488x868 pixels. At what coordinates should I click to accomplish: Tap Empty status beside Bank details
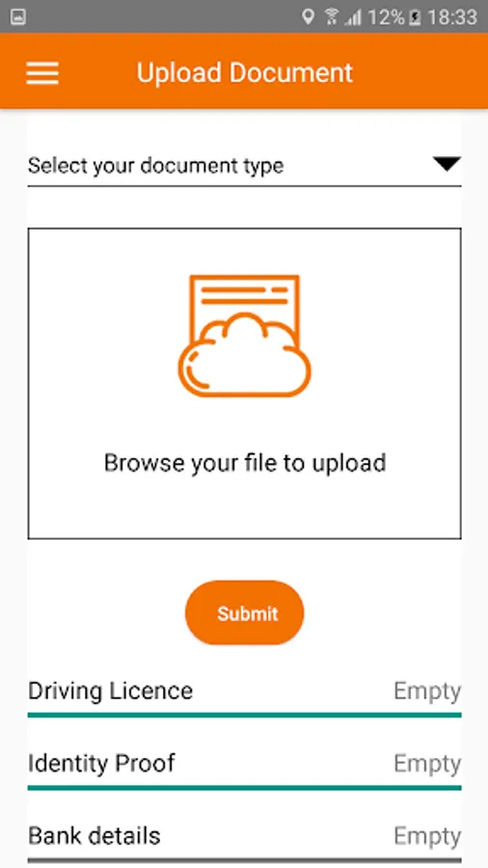tap(427, 836)
